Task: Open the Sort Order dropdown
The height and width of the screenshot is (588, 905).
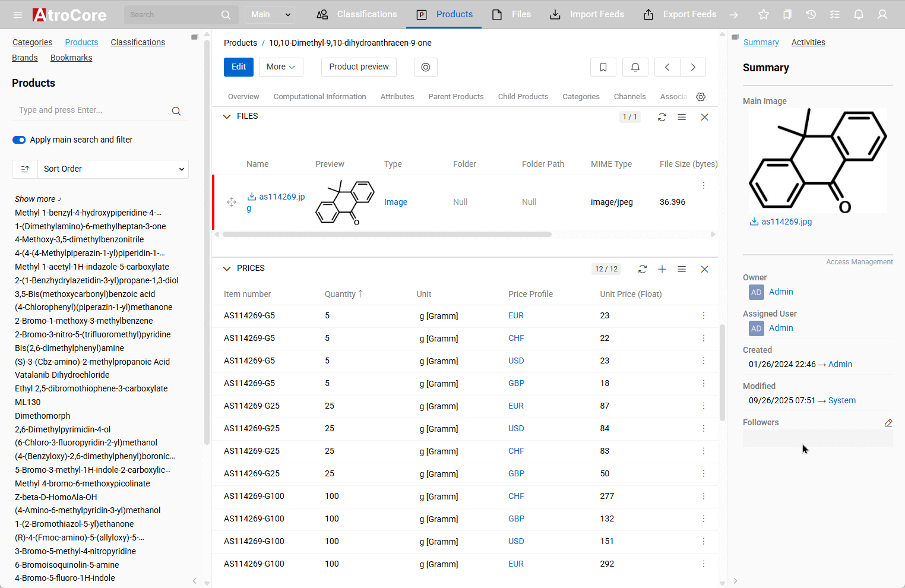Action: click(113, 169)
